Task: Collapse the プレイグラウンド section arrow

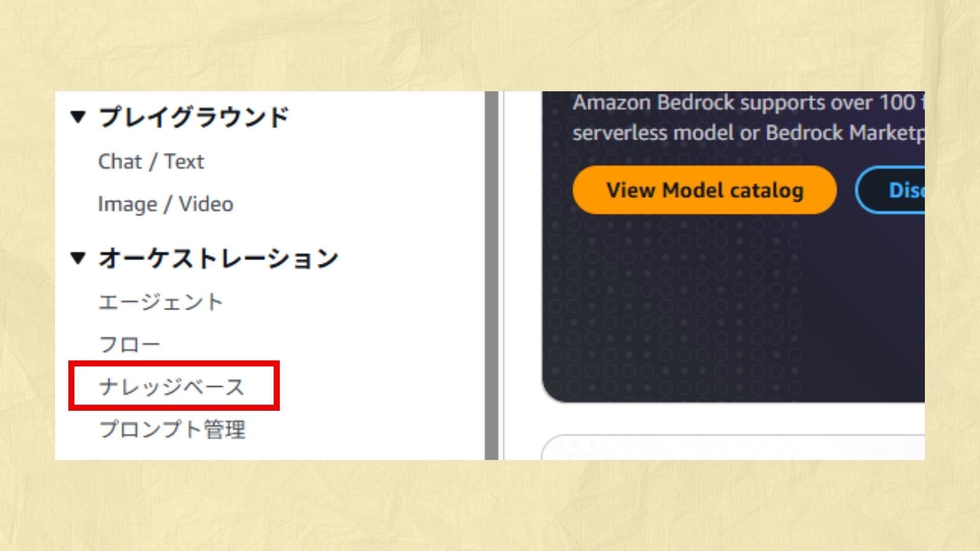Action: (x=78, y=117)
